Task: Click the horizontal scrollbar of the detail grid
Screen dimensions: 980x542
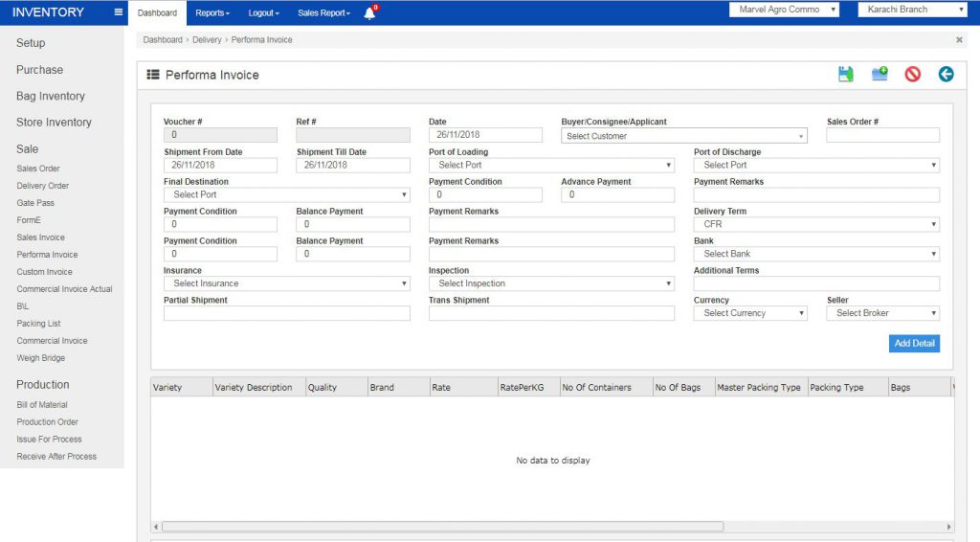Action: 442,527
